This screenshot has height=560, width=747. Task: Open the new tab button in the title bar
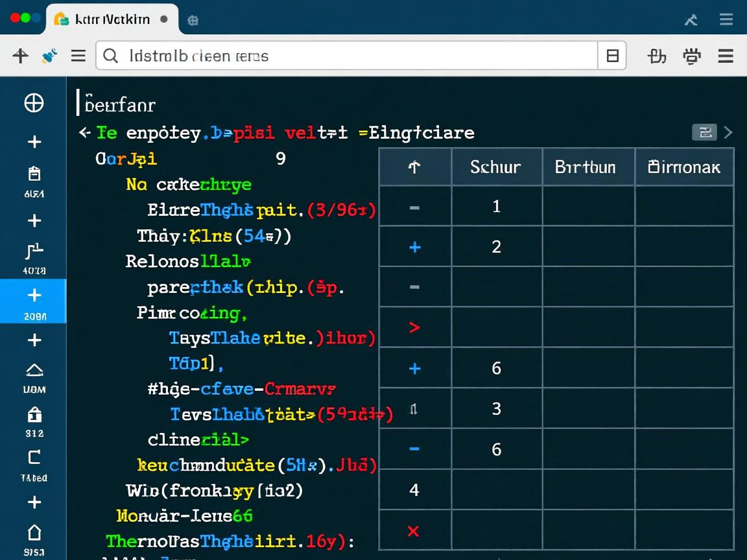pos(193,20)
